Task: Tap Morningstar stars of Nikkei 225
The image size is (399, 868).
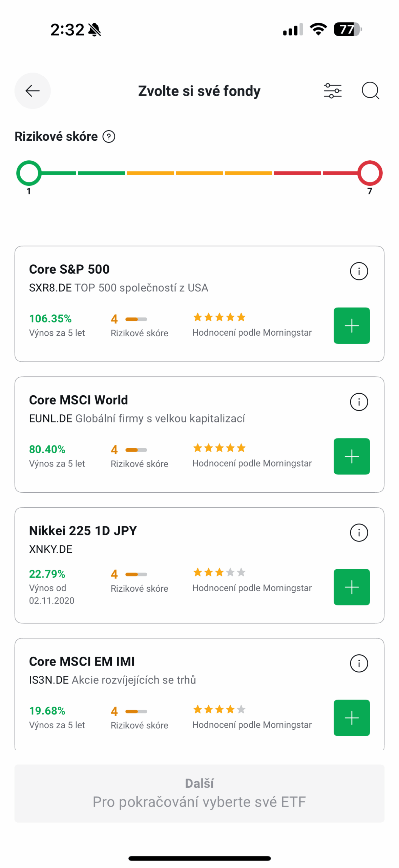Action: tap(219, 572)
